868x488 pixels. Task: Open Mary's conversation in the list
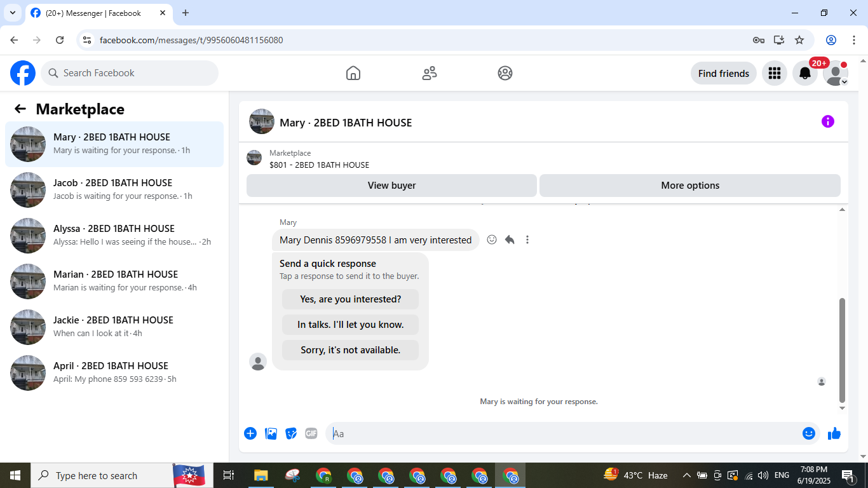coord(114,144)
